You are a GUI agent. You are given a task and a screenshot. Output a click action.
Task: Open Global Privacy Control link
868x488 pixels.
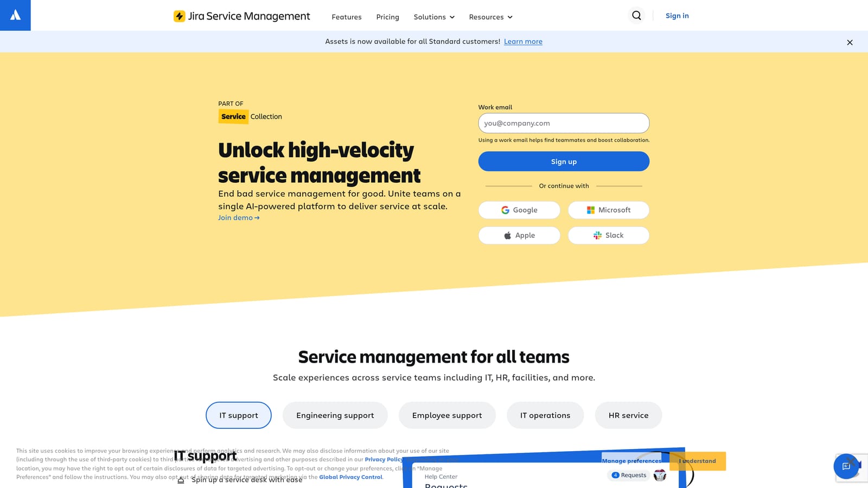350,477
